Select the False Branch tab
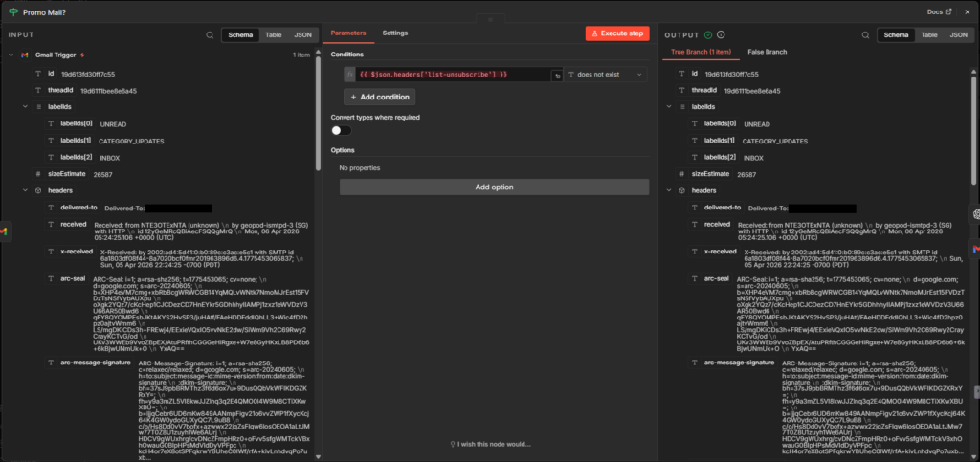Screen dimensions: 980x462 point(767,52)
